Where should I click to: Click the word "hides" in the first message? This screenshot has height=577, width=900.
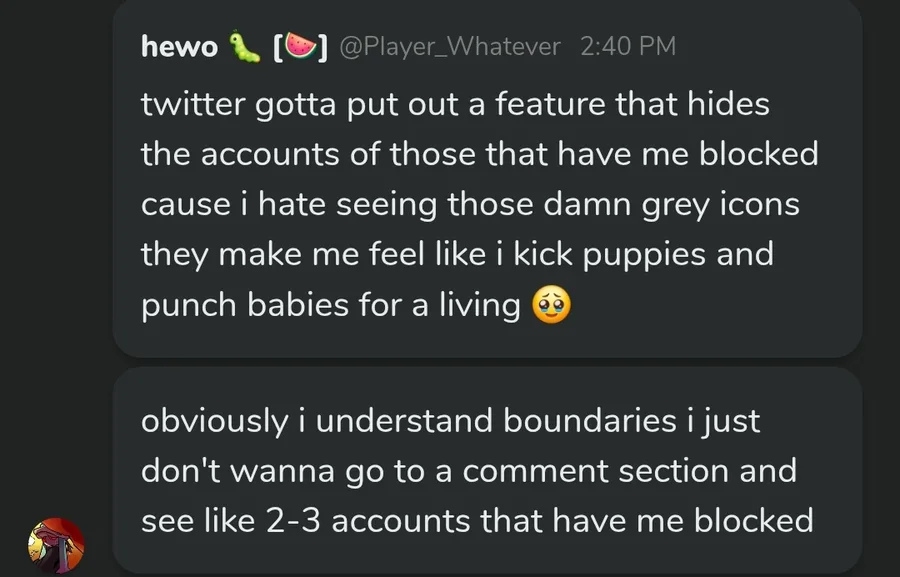tap(727, 104)
